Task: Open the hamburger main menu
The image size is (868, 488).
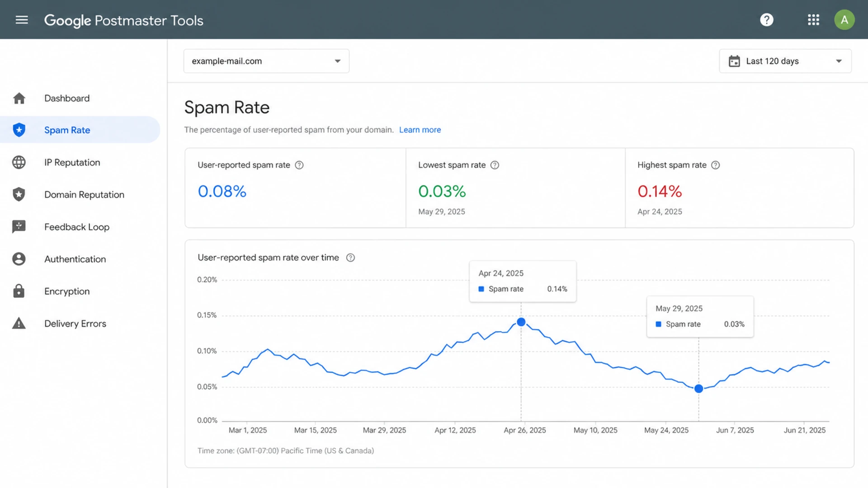Action: [x=22, y=20]
